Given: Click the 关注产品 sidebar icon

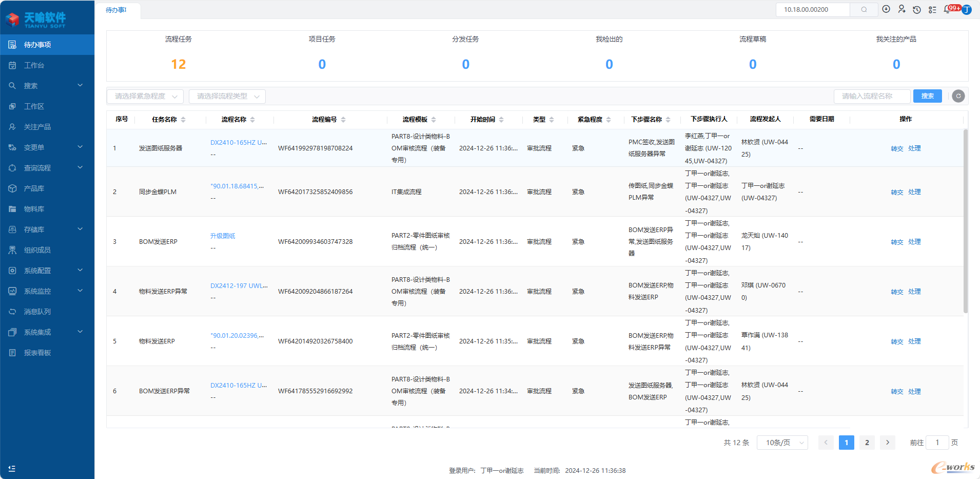Looking at the screenshot, I should point(12,127).
